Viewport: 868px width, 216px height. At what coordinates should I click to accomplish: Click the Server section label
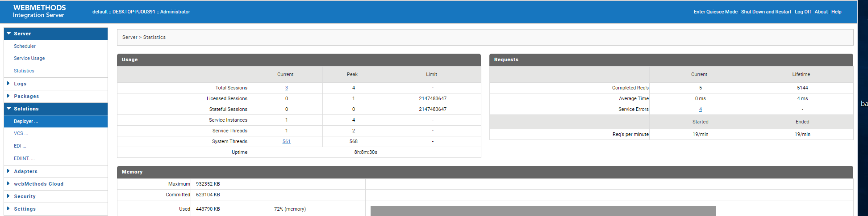coord(22,34)
